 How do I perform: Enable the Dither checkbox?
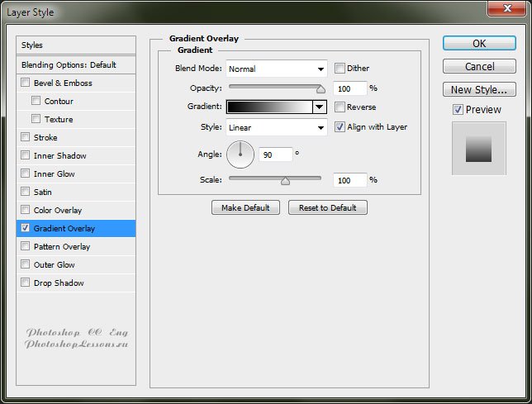[340, 69]
